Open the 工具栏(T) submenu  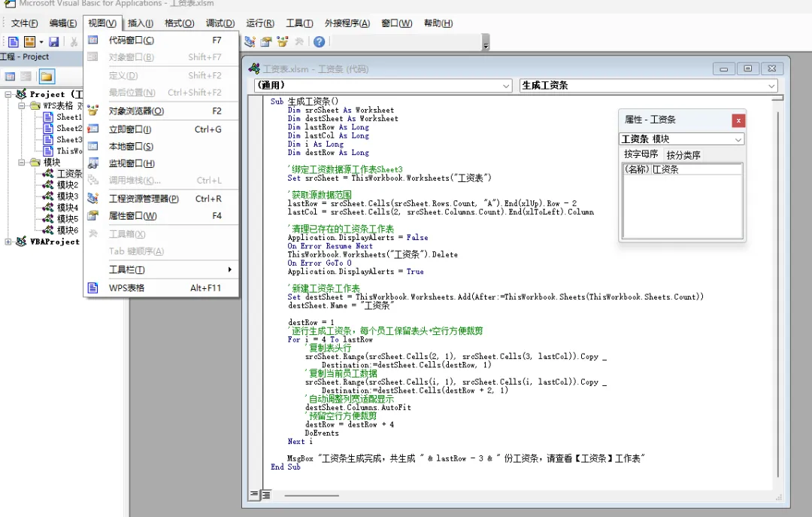click(161, 269)
